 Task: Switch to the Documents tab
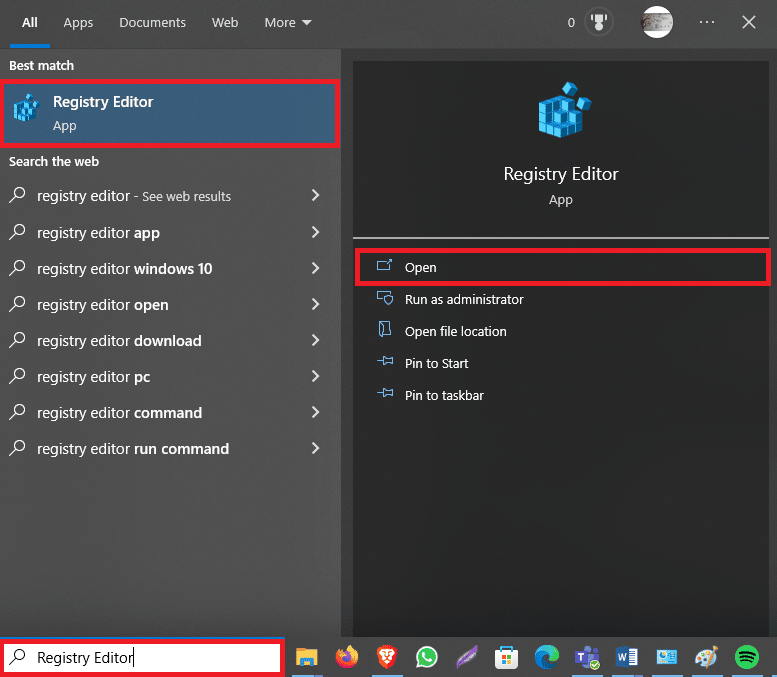coord(152,23)
